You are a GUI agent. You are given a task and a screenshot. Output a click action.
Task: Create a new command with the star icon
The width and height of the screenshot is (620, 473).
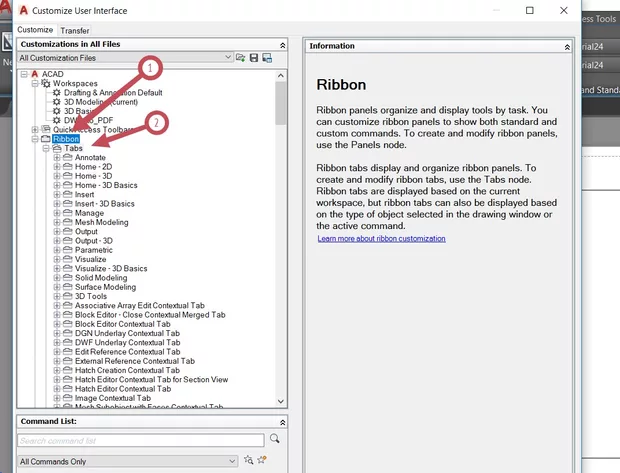tap(262, 460)
